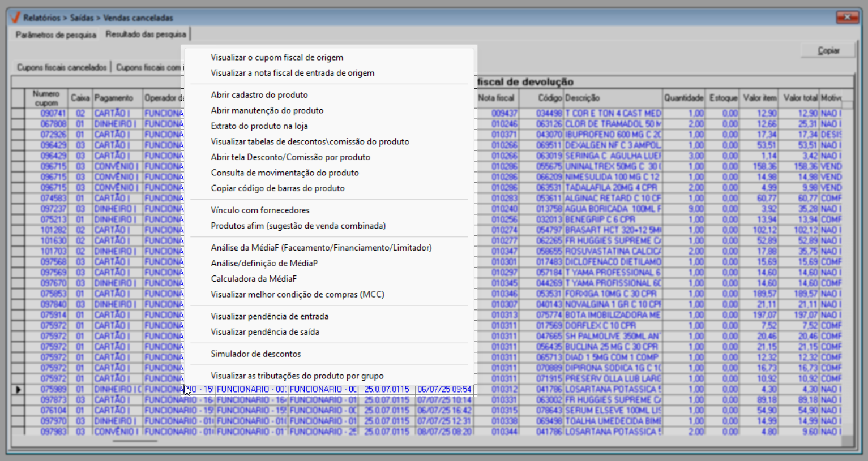Open 'Vínculo com fornecedores' option
Image resolution: width=868 pixels, height=461 pixels.
click(260, 210)
